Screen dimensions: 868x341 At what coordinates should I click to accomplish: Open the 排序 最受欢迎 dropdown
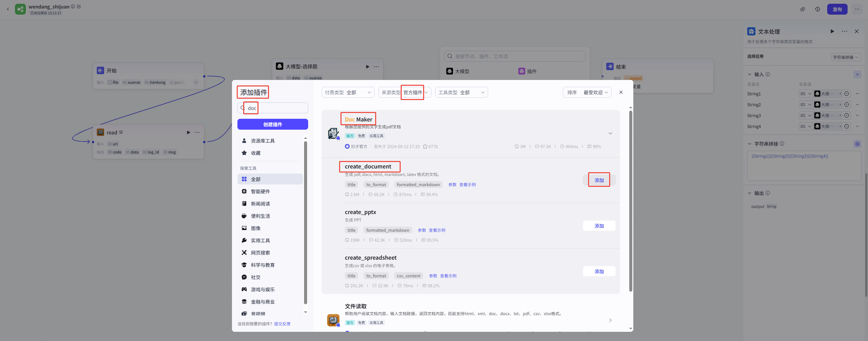pos(587,93)
